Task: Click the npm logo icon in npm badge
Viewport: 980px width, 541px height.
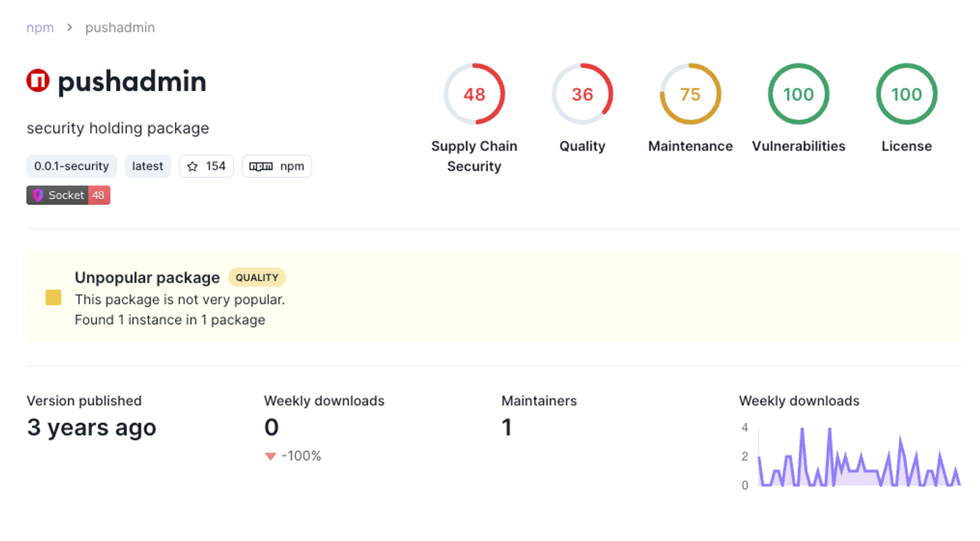Action: tap(261, 166)
